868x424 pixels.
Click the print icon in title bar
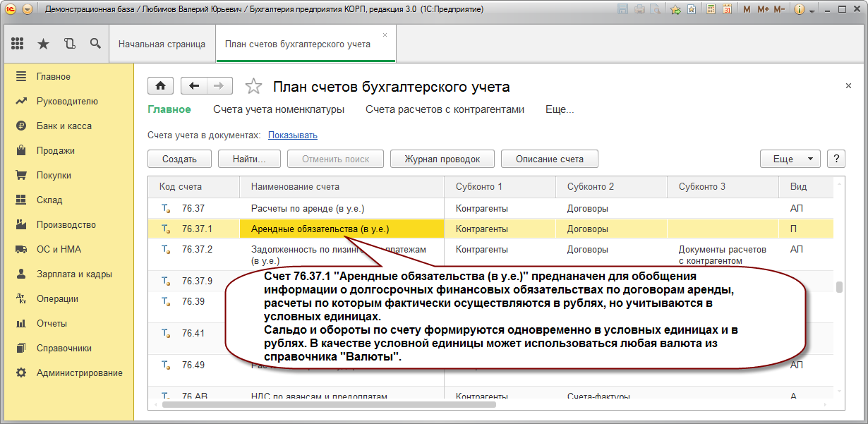(x=639, y=10)
